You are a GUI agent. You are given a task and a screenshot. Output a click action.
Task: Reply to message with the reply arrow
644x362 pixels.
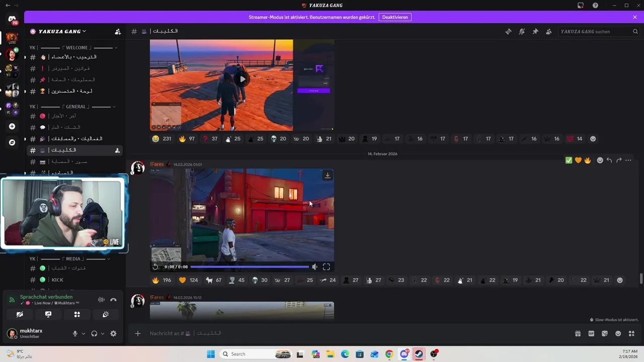[x=609, y=160]
